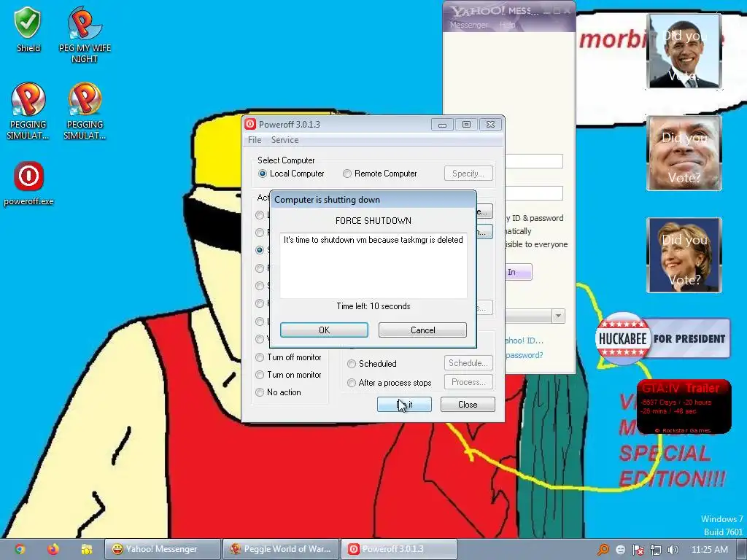Screen dimensions: 747x560
Task: Switch to Yahoo! Messenger taskbar button
Action: tap(162, 549)
